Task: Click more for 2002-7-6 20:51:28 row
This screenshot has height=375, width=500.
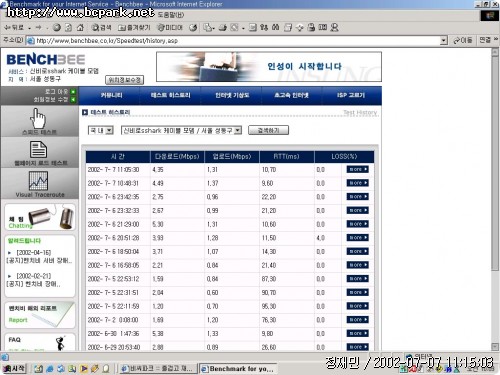Action: 358,238
